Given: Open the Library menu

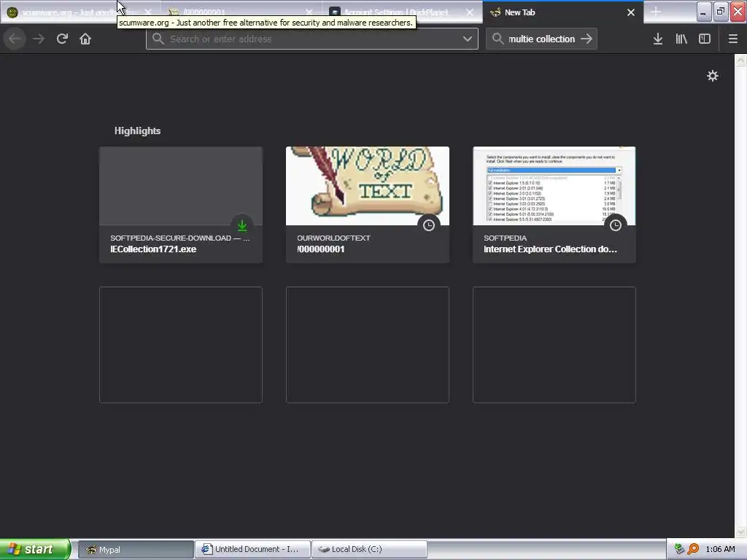Looking at the screenshot, I should point(681,39).
